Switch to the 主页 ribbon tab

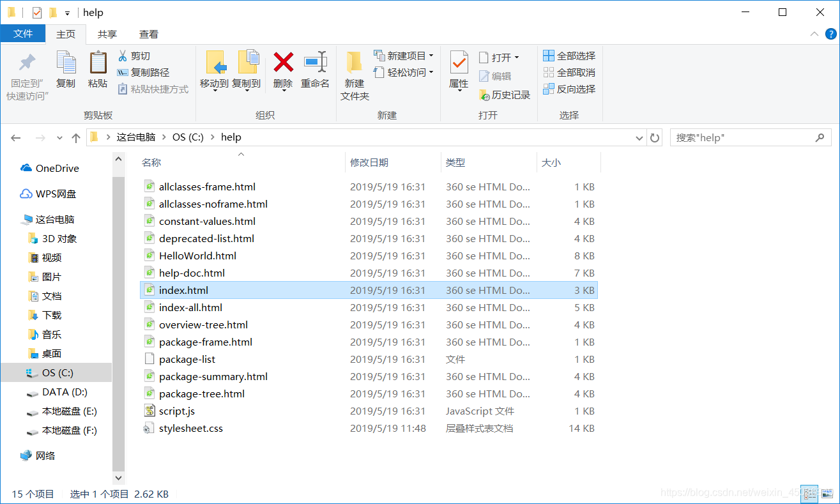point(66,34)
